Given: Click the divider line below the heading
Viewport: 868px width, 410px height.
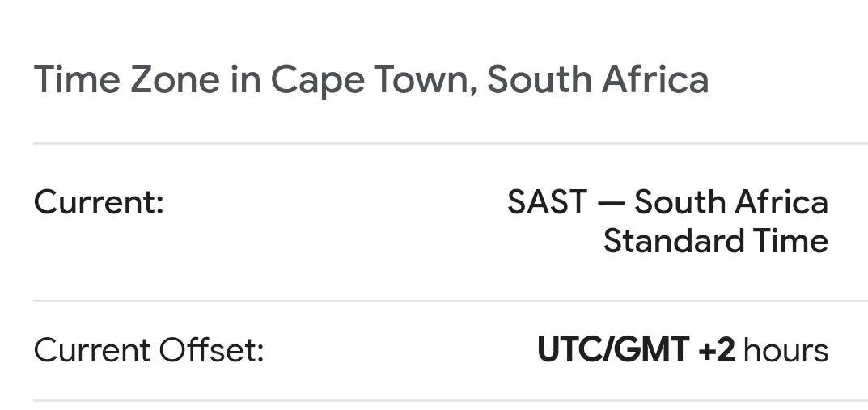Looking at the screenshot, I should (x=450, y=143).
